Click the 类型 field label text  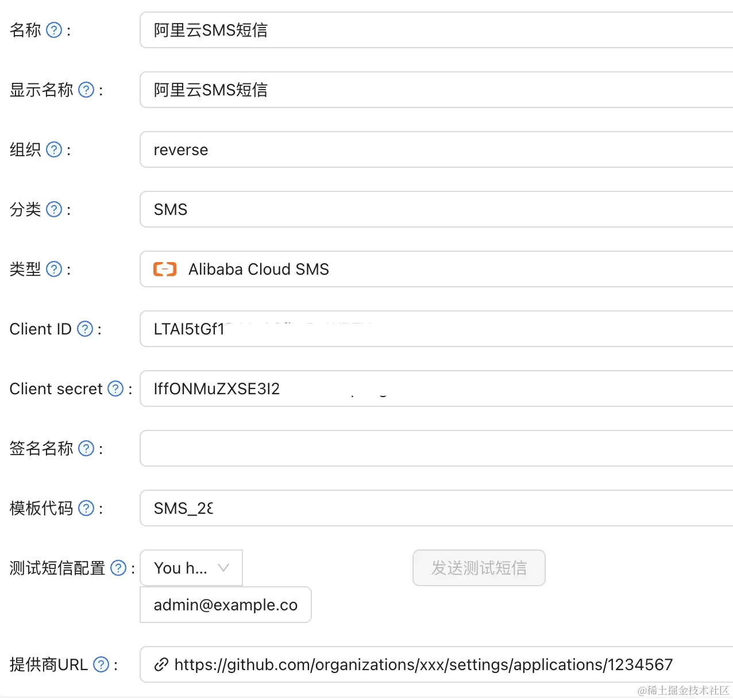(x=25, y=269)
